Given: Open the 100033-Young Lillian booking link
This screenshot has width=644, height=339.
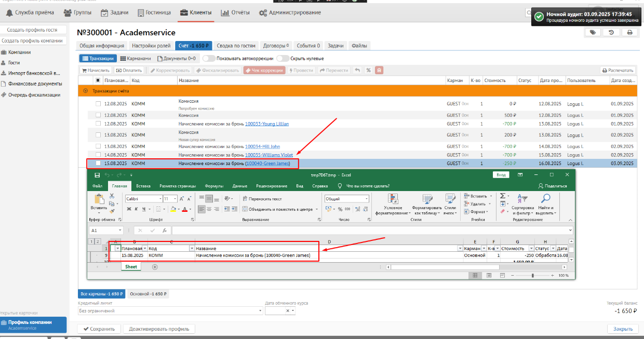Looking at the screenshot, I should [x=267, y=124].
